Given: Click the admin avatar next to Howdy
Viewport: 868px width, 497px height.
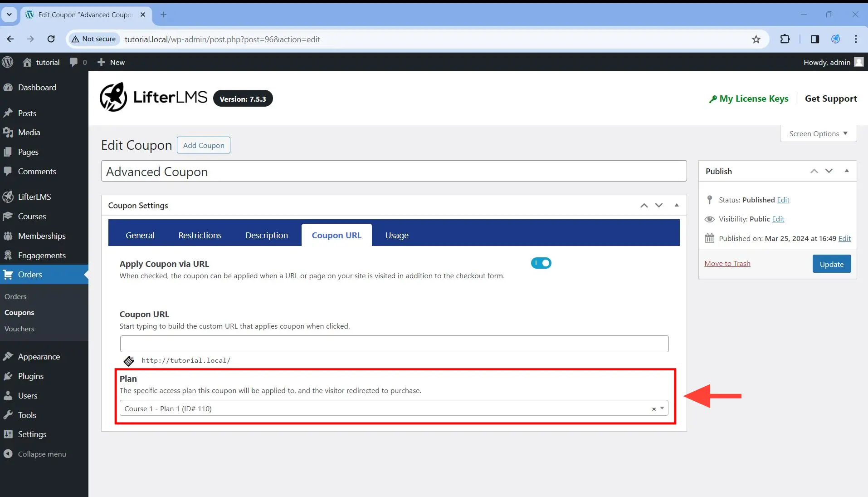Looking at the screenshot, I should pos(858,62).
